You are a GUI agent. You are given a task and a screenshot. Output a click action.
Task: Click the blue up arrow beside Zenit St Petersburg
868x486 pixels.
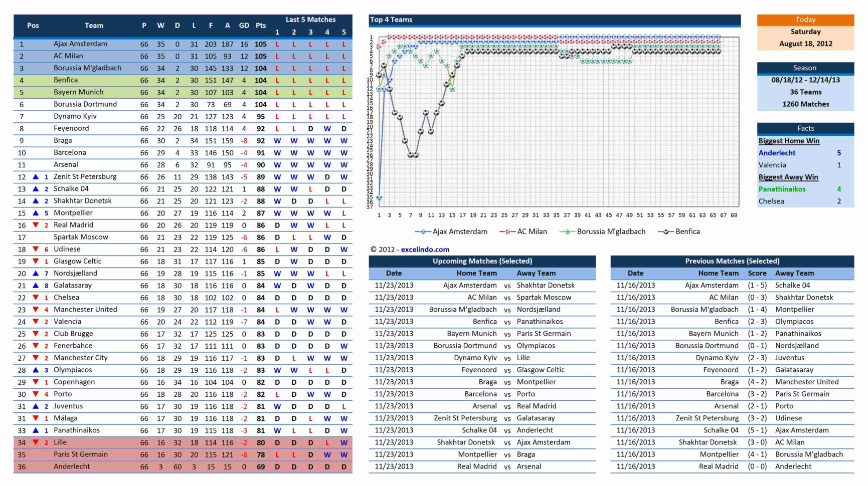tap(35, 176)
